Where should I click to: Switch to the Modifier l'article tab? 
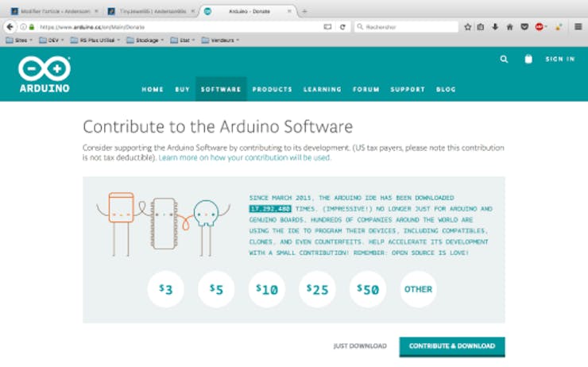coord(56,11)
